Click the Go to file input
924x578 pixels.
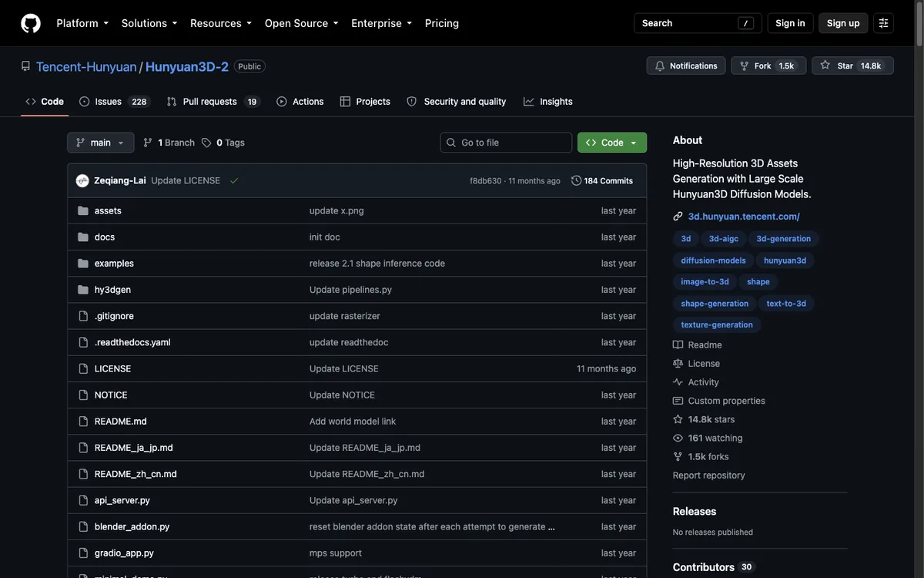click(x=506, y=143)
